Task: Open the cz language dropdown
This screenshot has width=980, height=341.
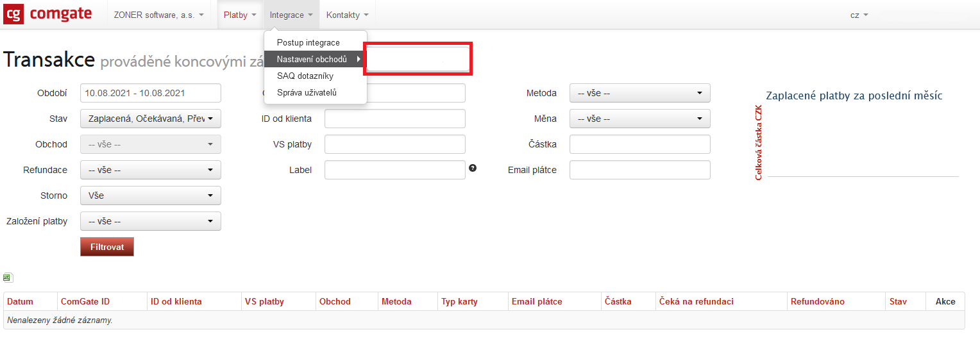Action: tap(859, 15)
